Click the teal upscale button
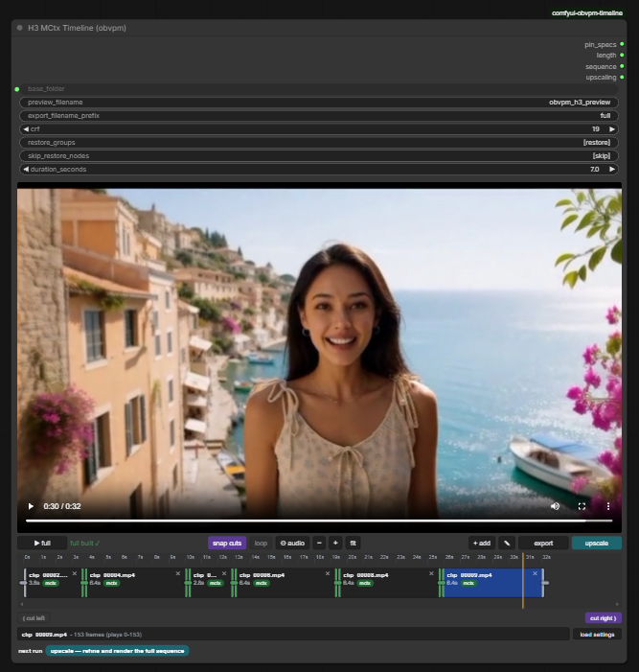Image resolution: width=639 pixels, height=672 pixels. click(x=597, y=543)
